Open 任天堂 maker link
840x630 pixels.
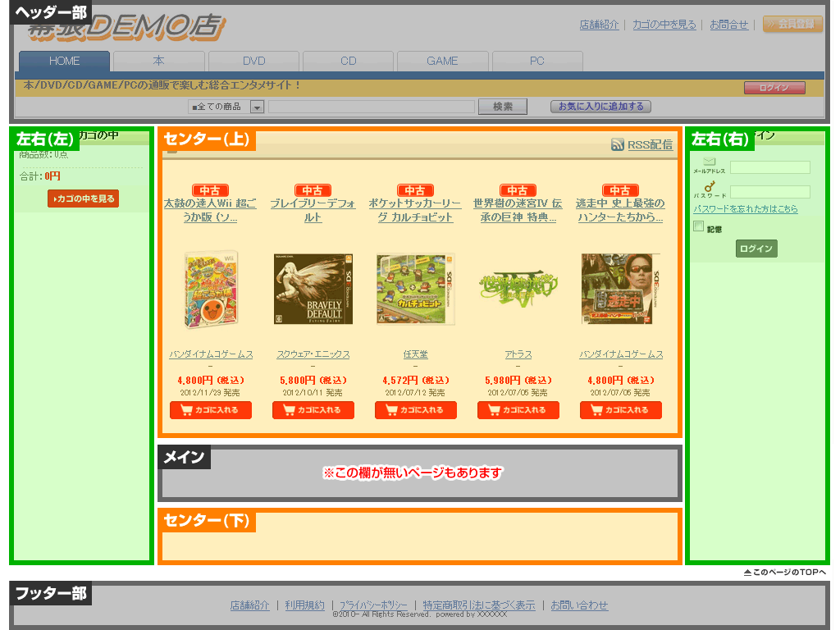click(x=416, y=354)
